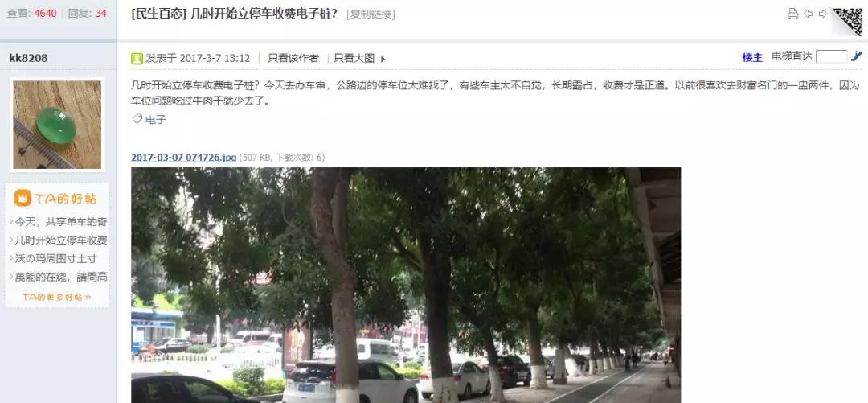Select the 只看该作者 filter
The height and width of the screenshot is (403, 868).
[x=293, y=58]
